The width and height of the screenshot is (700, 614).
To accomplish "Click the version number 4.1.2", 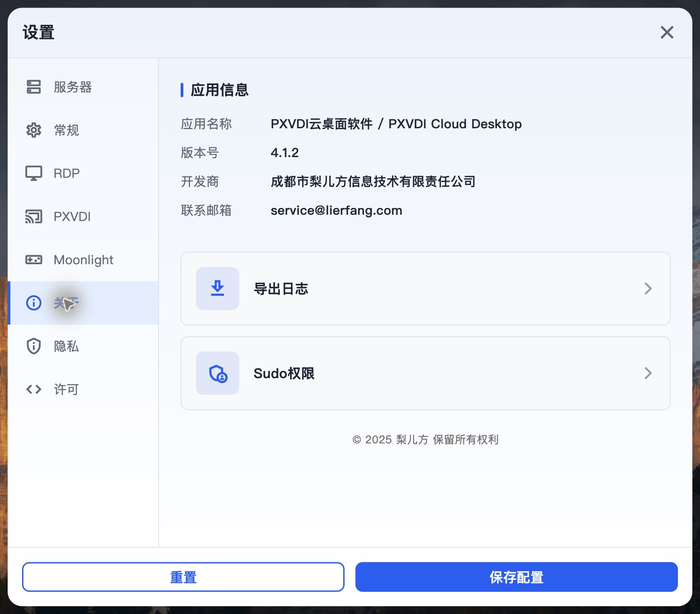I will tap(285, 153).
